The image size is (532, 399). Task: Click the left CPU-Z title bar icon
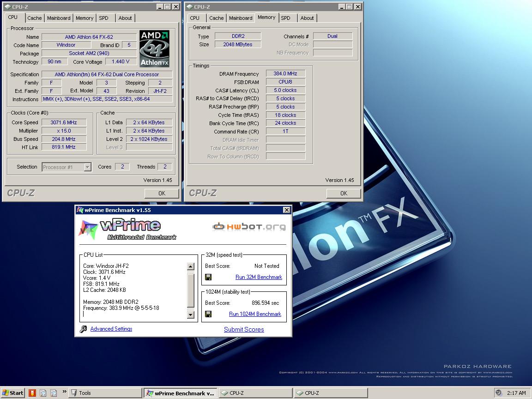pyautogui.click(x=7, y=7)
